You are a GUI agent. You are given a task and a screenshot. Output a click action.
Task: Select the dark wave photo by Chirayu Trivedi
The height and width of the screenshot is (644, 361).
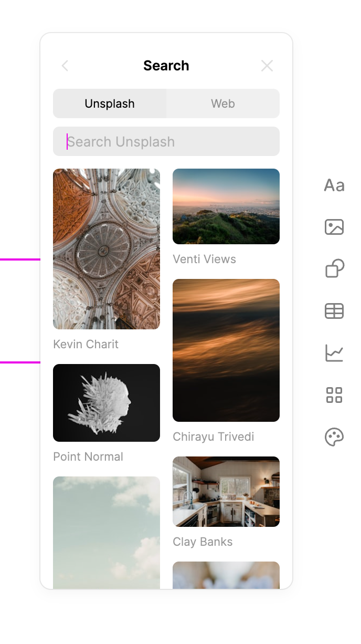[226, 350]
